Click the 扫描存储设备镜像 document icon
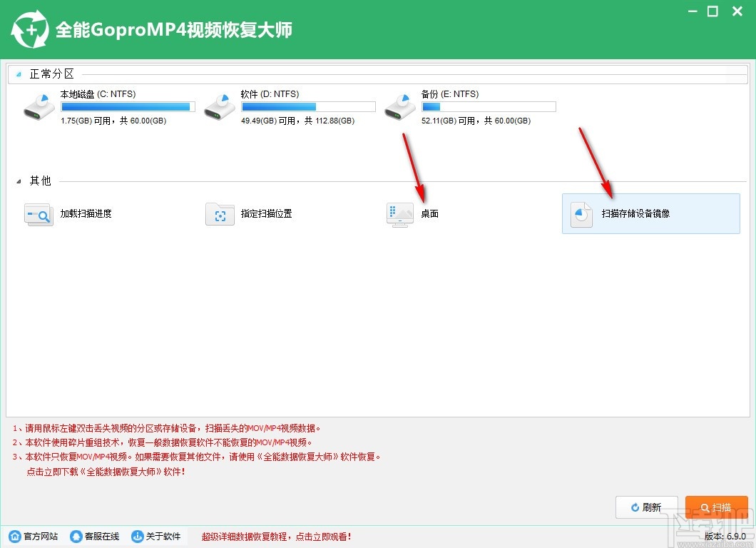The image size is (756, 548). click(581, 214)
